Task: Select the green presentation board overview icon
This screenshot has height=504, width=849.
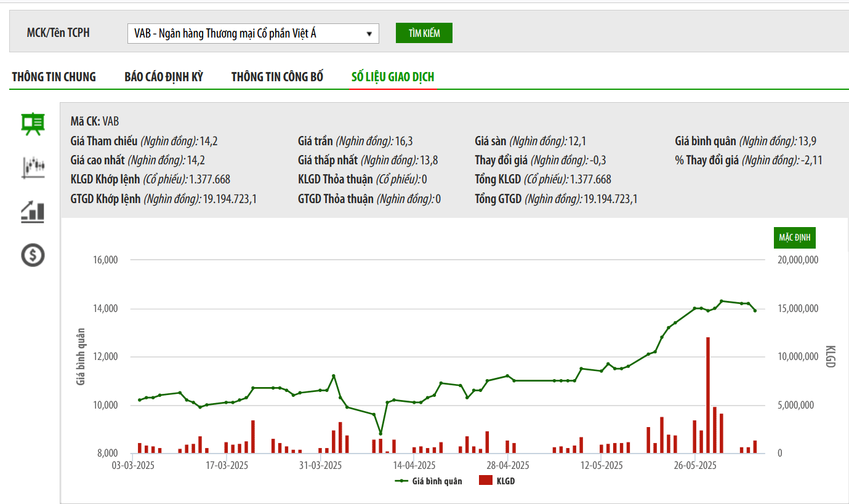Action: [33, 124]
